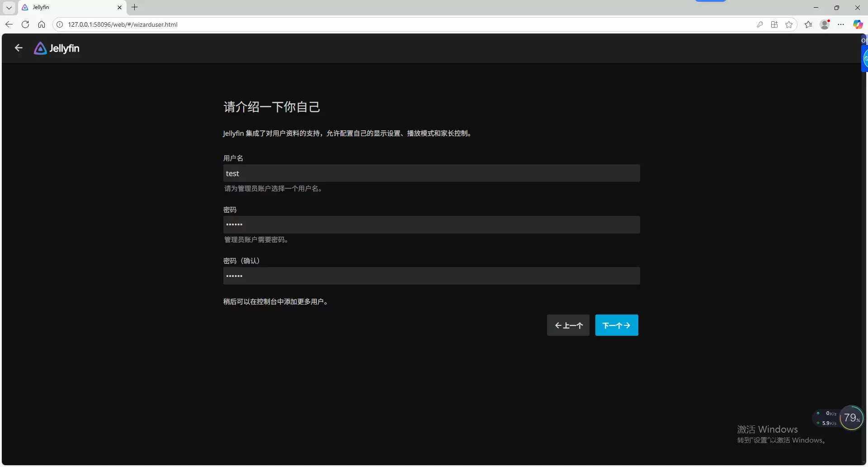The height and width of the screenshot is (467, 868).
Task: Click the 上一个 previous button
Action: pos(568,325)
